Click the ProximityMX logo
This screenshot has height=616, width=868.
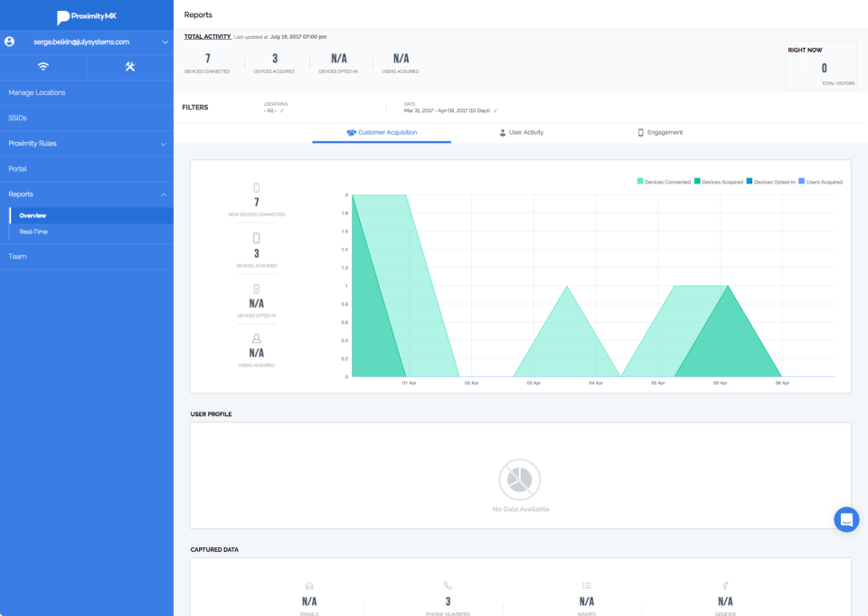(x=87, y=16)
